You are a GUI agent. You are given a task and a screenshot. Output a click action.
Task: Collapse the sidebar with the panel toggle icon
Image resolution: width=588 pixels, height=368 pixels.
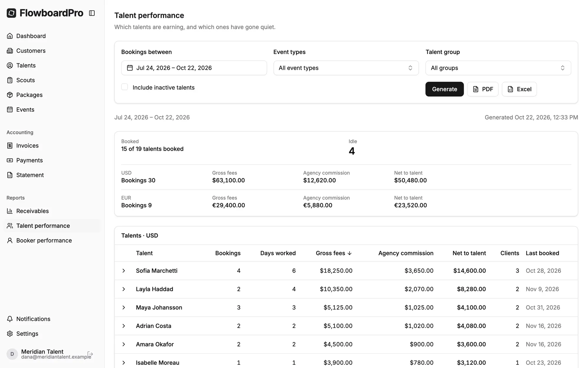pos(92,13)
